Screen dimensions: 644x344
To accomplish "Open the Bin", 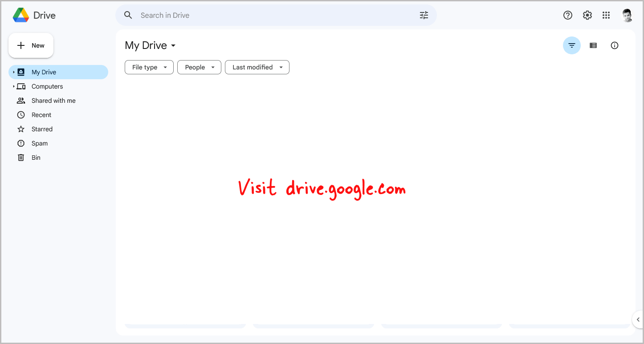I will (x=36, y=157).
